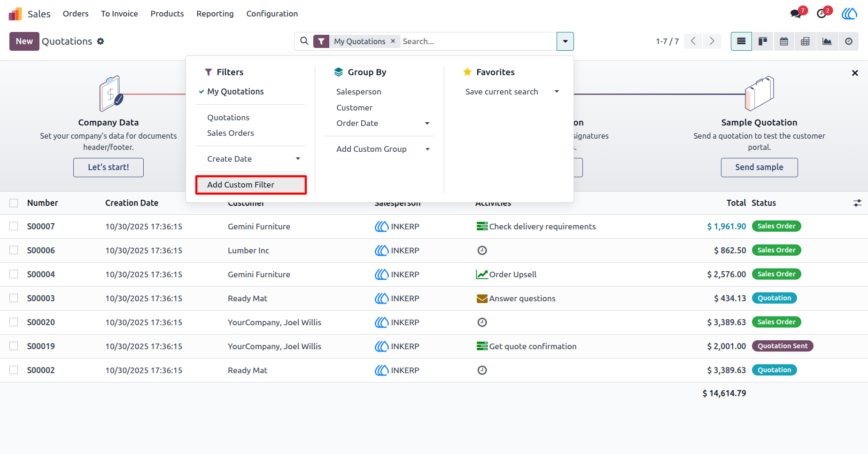Click the Let's start! button
The height and width of the screenshot is (454, 868).
click(x=108, y=167)
